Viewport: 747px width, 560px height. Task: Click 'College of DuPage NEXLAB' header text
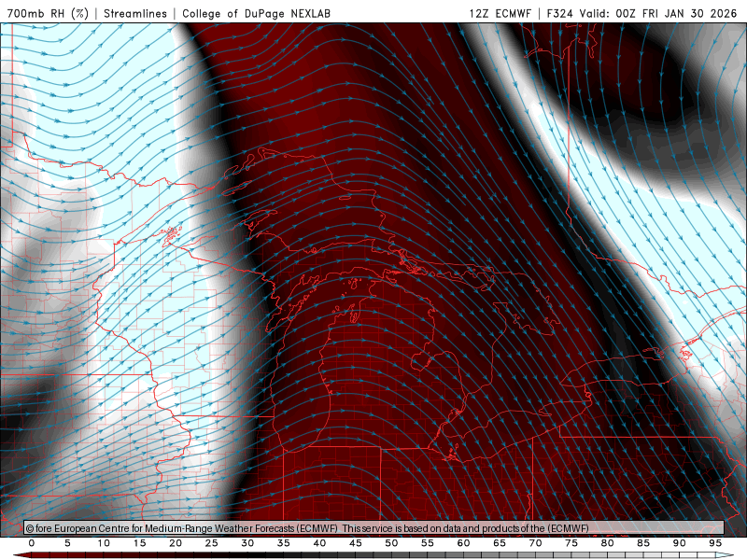(x=256, y=13)
